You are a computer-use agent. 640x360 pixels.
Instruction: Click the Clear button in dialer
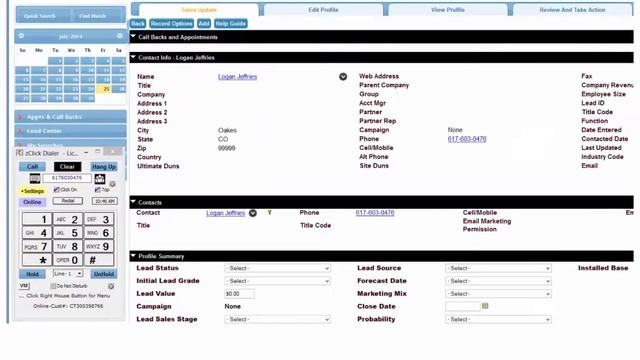click(x=67, y=167)
